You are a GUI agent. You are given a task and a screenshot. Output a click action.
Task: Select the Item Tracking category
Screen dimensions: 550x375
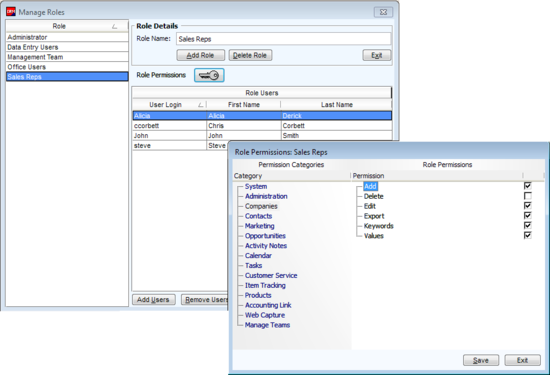[265, 285]
